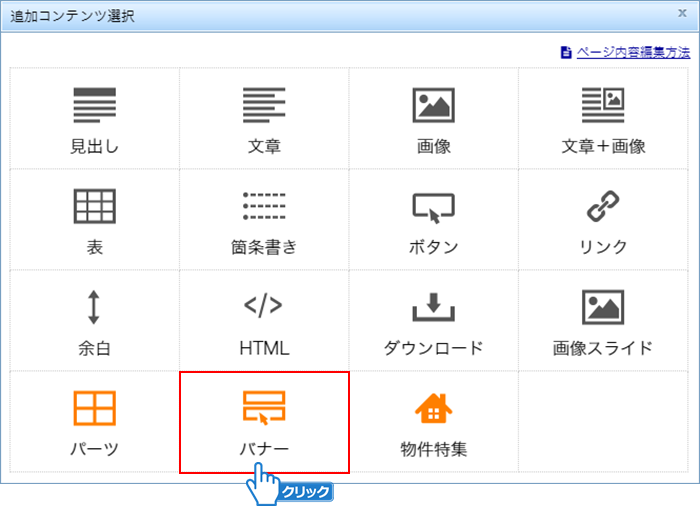The height and width of the screenshot is (506, 700).
Task: Select the 見出し heading content icon
Action: point(95,105)
